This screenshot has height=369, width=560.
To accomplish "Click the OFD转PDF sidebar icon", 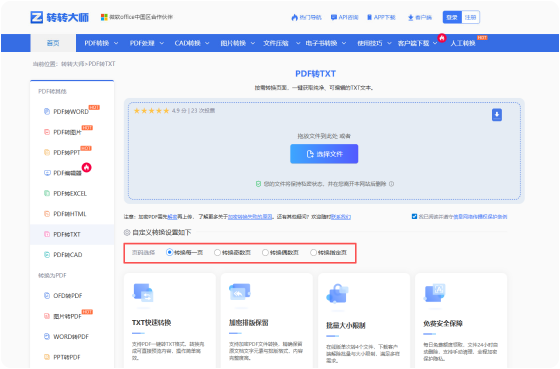I will coord(47,296).
